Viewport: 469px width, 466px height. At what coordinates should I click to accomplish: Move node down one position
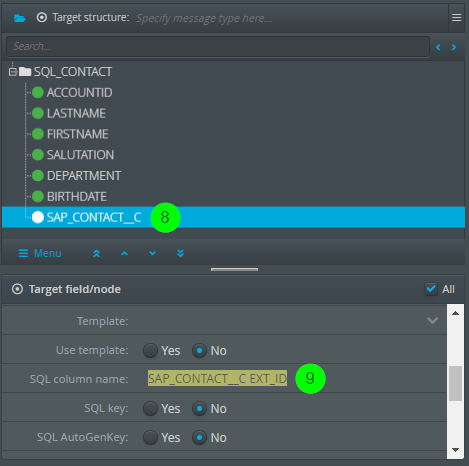coord(152,253)
